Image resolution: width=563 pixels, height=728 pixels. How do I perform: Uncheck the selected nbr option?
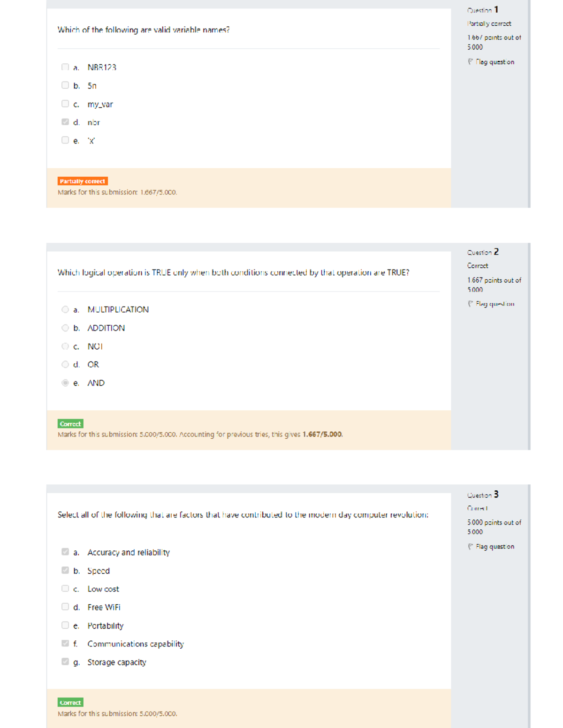[65, 121]
